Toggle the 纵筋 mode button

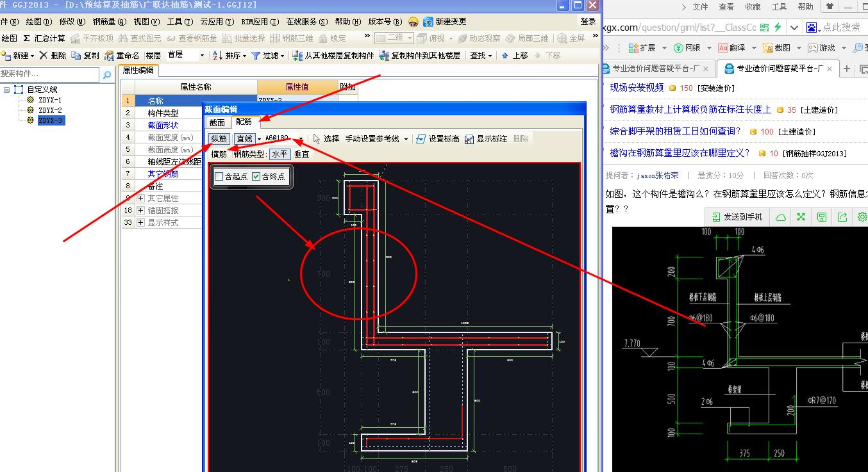pos(219,138)
